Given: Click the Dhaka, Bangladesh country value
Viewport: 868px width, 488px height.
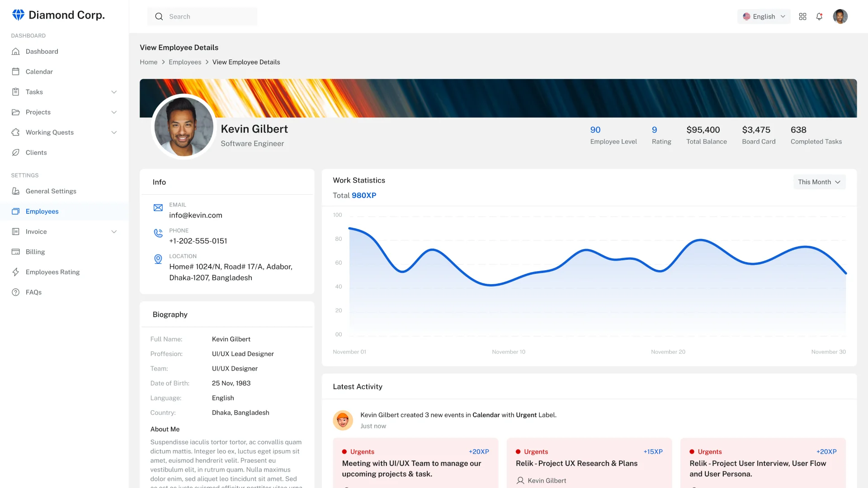Looking at the screenshot, I should click(241, 413).
